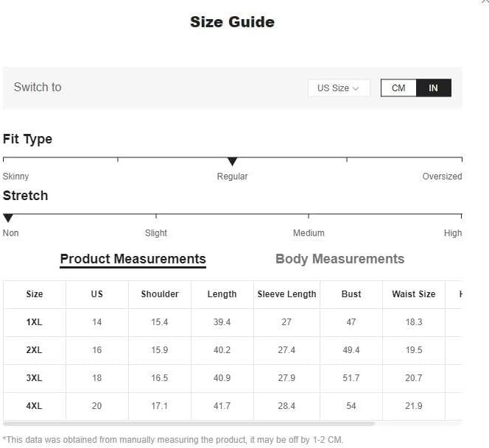The width and height of the screenshot is (489, 448).
Task: Open the US Size dropdown
Action: pos(339,88)
